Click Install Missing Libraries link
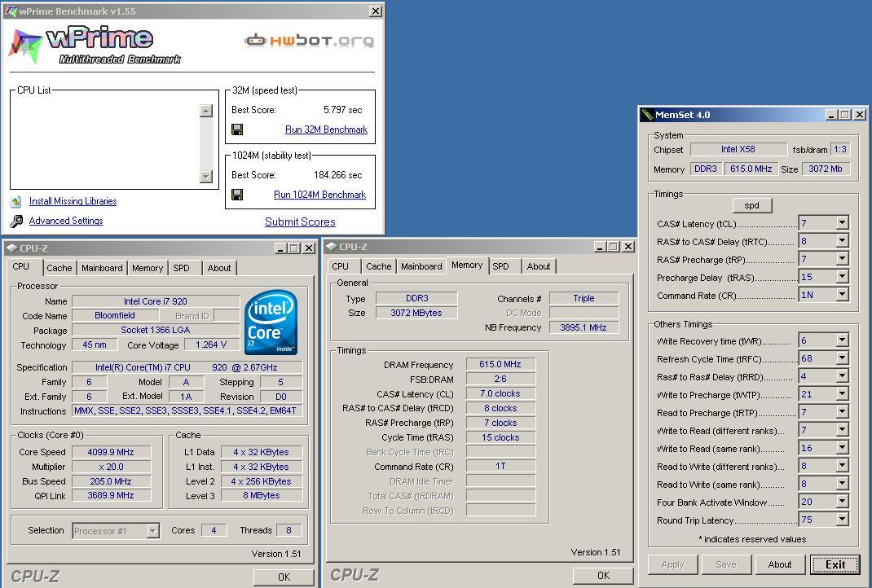This screenshot has width=872, height=588. coord(73,201)
